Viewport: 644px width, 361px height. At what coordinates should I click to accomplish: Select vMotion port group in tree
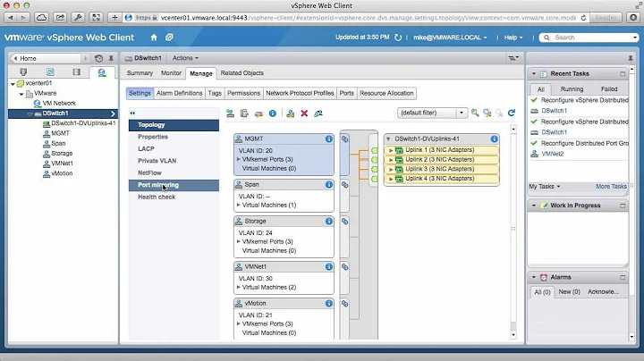[x=62, y=173]
